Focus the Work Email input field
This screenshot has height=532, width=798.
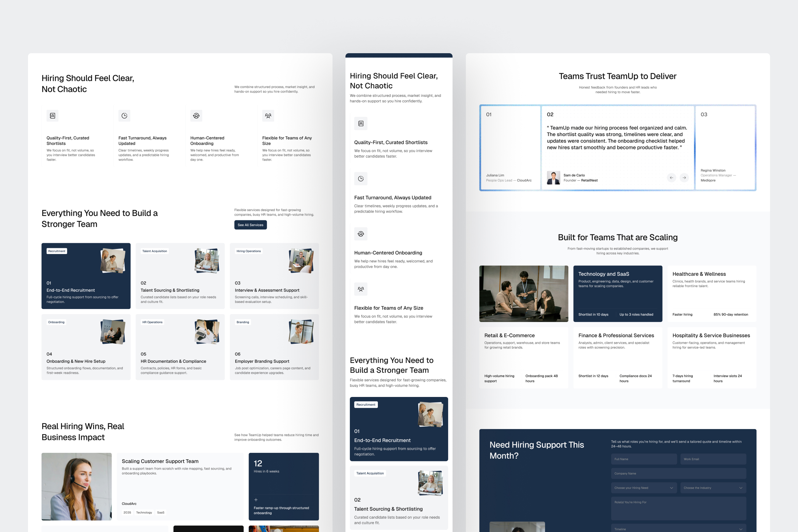click(713, 459)
